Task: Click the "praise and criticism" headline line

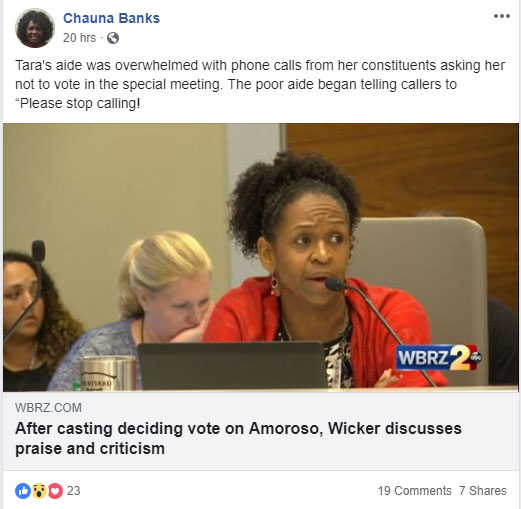Action: click(90, 449)
